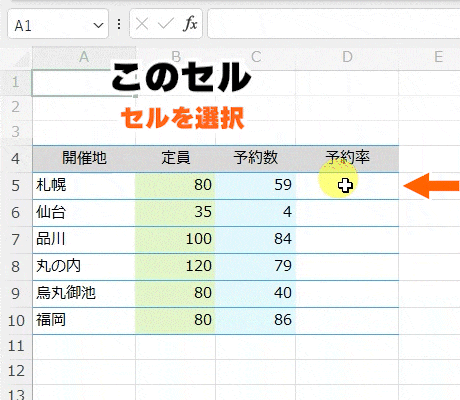The width and height of the screenshot is (460, 400).
Task: Select row 11 header
Action: click(16, 346)
